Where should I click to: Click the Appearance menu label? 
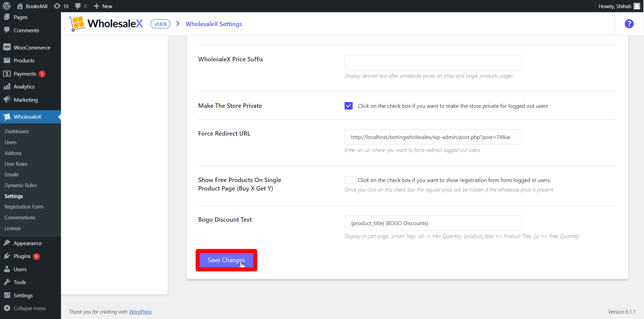[x=28, y=243]
